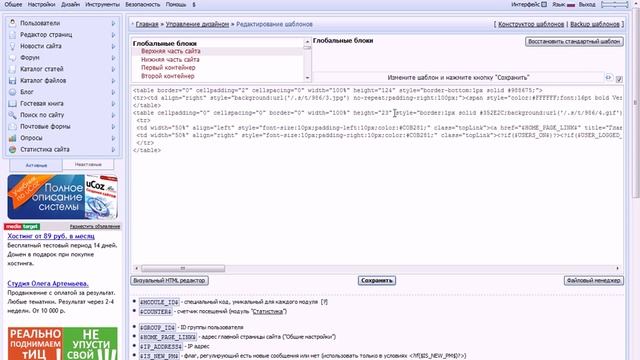Expand the Редактор страниц submenu arrow
Image resolution: width=640 pixels, height=360 pixels.
pyautogui.click(x=113, y=35)
